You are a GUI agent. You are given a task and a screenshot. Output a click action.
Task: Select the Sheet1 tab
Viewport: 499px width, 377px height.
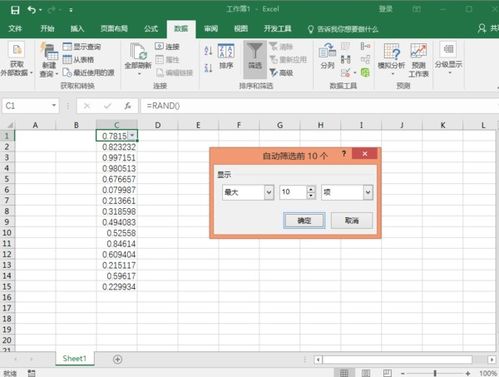75,359
